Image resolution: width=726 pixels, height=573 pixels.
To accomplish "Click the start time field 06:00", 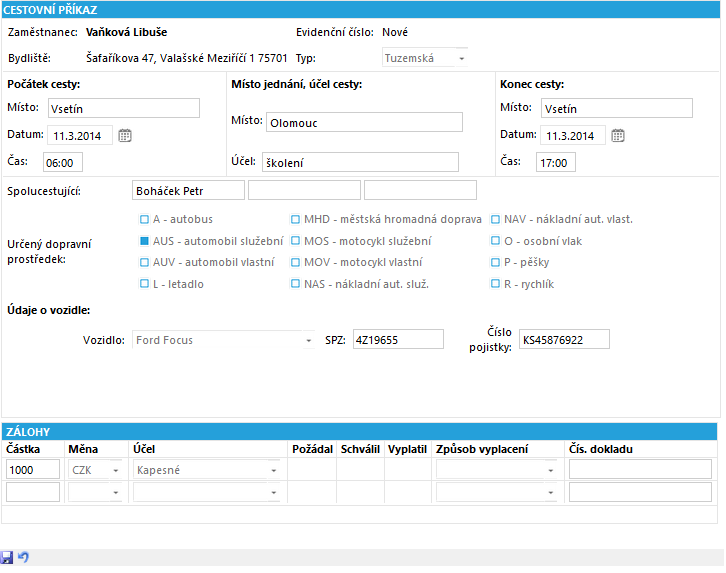I will pyautogui.click(x=63, y=162).
